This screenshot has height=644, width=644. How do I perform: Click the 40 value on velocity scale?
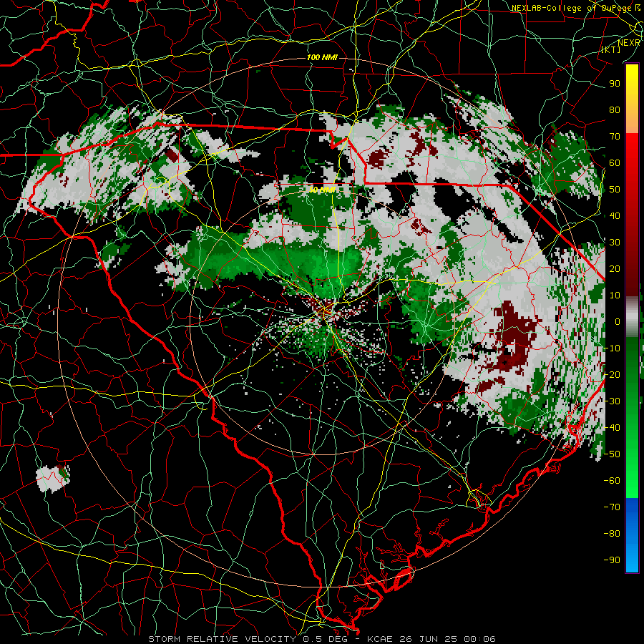pos(615,216)
